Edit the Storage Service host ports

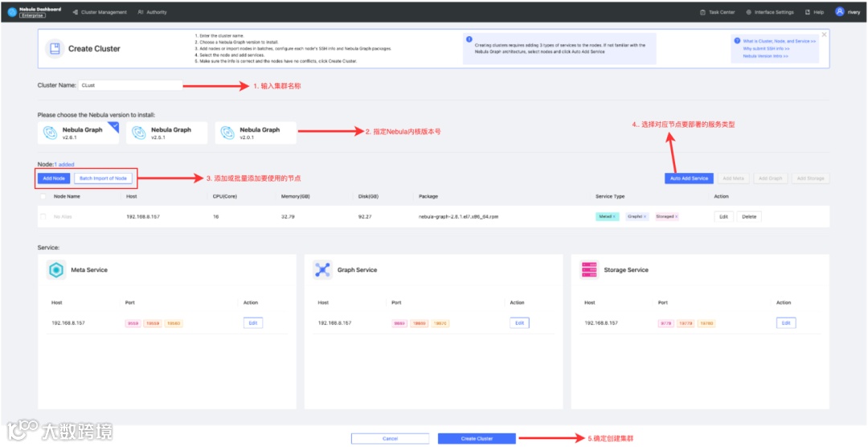coord(786,323)
